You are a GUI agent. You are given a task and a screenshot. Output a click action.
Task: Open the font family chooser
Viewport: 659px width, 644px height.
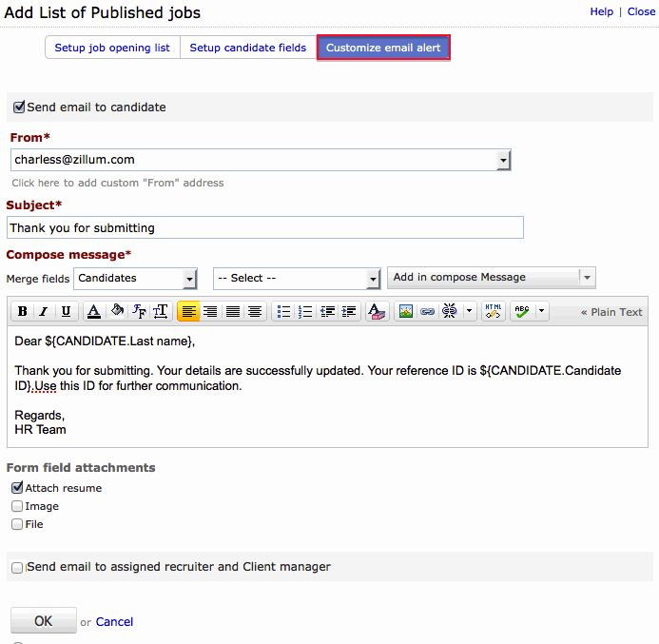tap(139, 311)
